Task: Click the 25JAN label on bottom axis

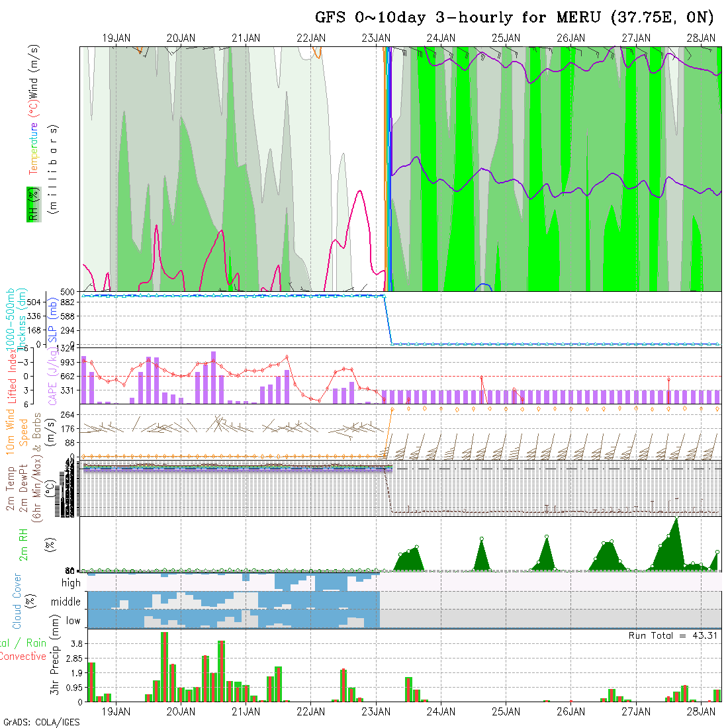Action: [x=506, y=711]
